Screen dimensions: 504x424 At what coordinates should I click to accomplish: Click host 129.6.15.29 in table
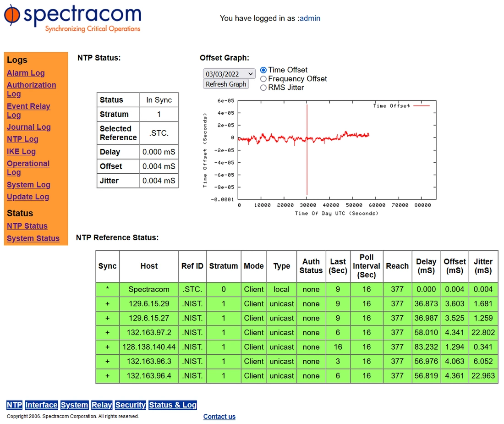149,304
